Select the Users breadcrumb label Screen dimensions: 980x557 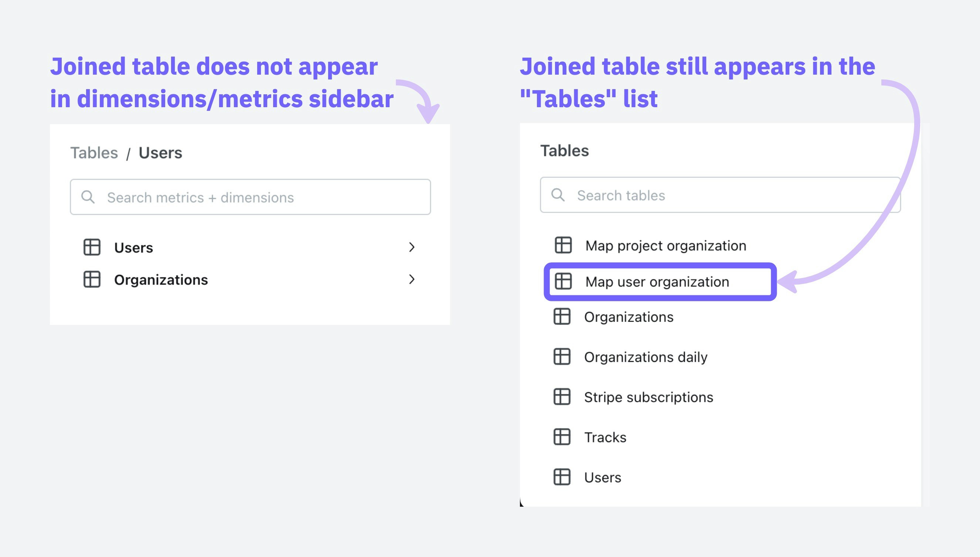[x=160, y=153]
